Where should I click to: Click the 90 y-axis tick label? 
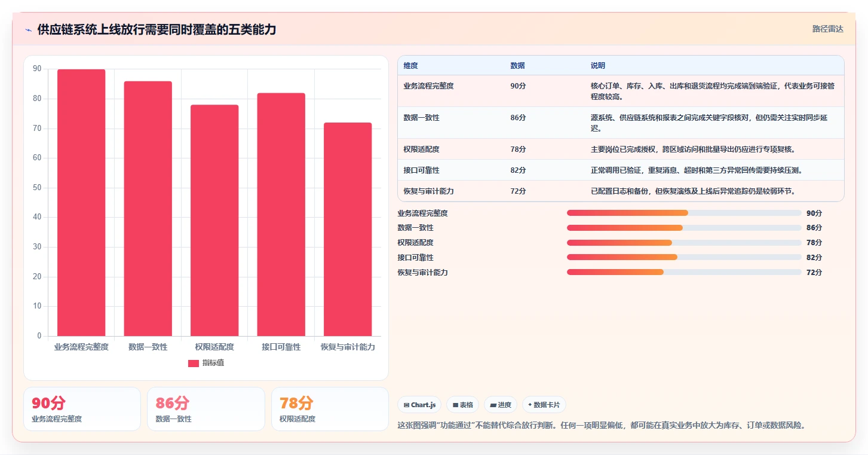click(37, 69)
